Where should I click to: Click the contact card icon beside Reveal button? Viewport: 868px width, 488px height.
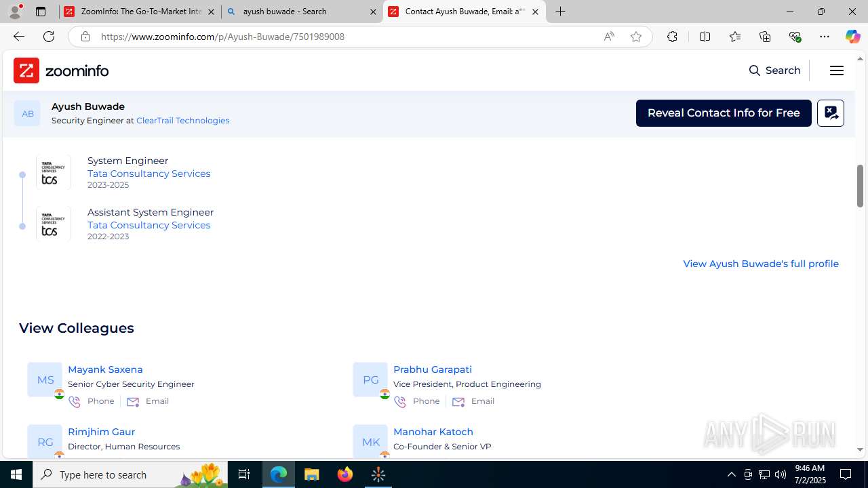coord(831,113)
